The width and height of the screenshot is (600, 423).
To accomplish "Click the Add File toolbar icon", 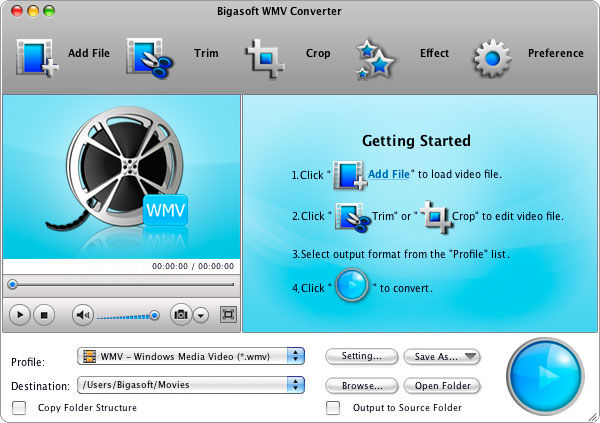I will [x=37, y=57].
